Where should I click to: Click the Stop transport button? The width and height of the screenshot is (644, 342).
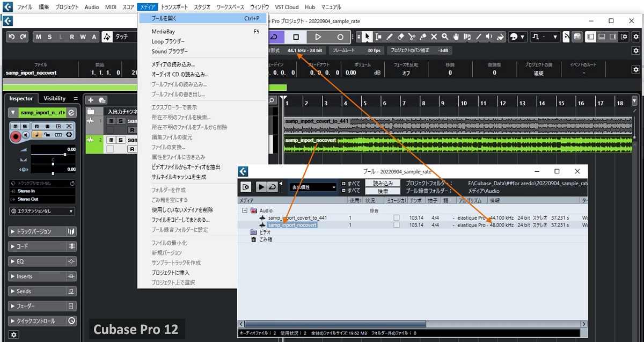click(x=296, y=37)
